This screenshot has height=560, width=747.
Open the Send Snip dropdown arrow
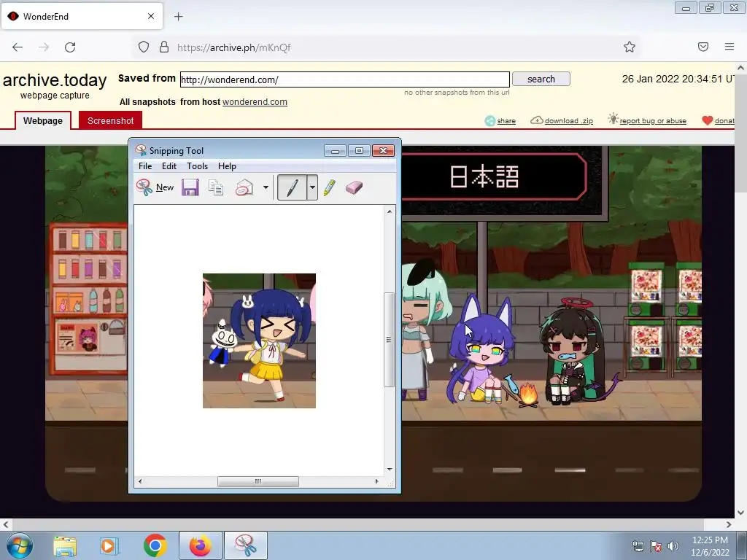tap(266, 187)
